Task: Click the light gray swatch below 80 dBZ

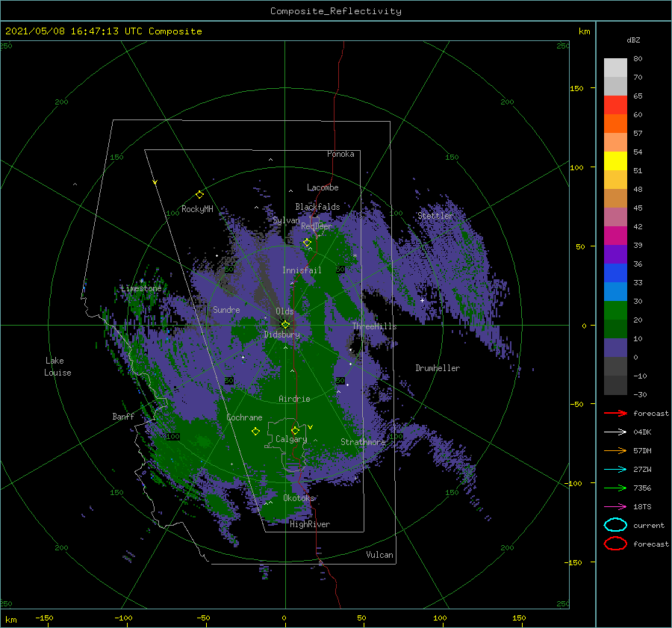Action: 615,68
